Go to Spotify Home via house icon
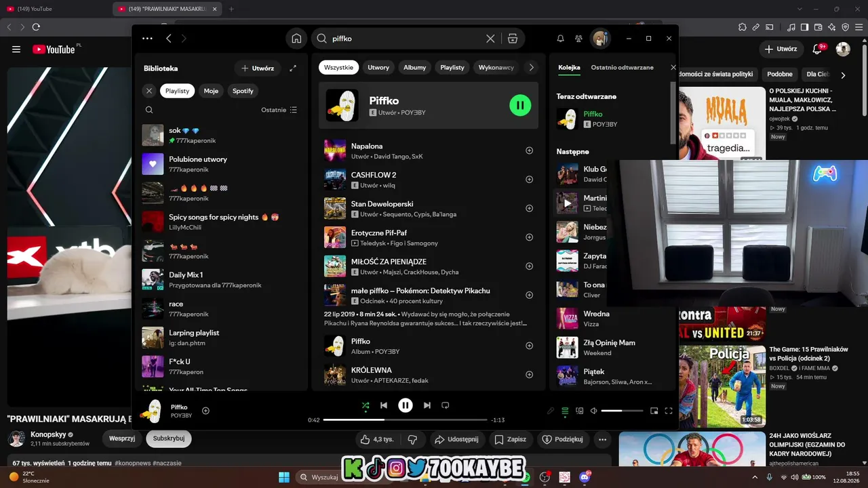Screen dimensions: 868x488 tap(296, 39)
